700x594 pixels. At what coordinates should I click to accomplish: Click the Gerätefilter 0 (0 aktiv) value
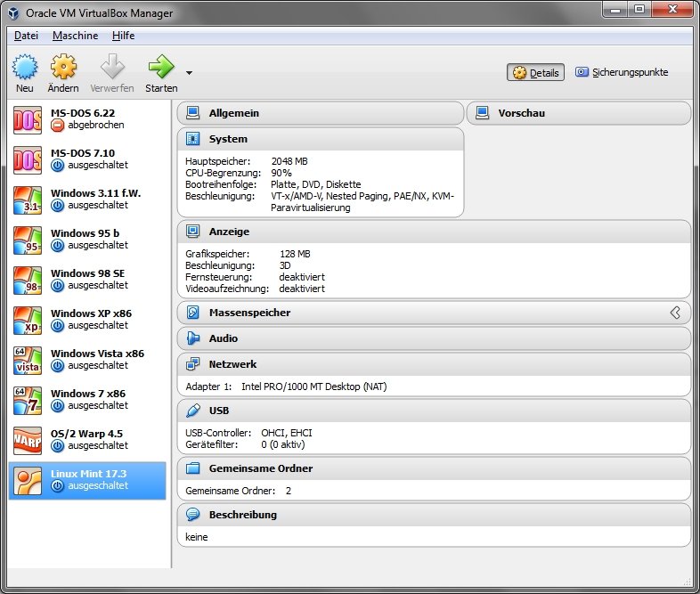(x=283, y=444)
